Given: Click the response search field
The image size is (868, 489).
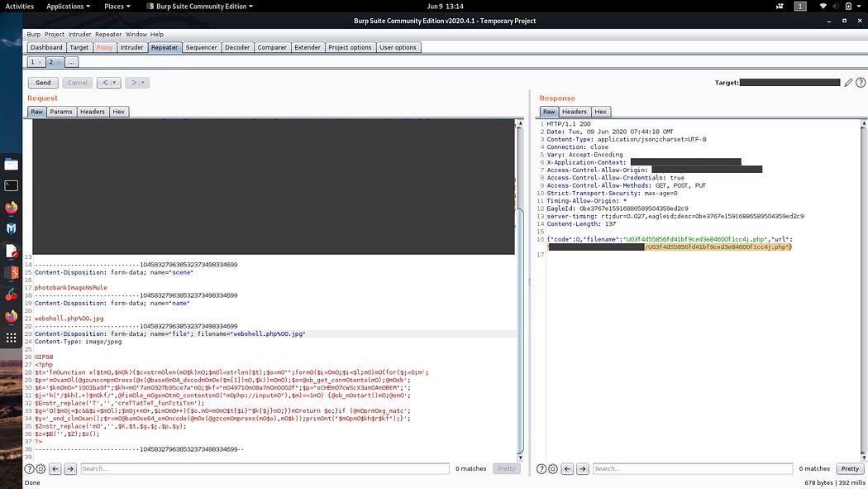Looking at the screenshot, I should (693, 468).
